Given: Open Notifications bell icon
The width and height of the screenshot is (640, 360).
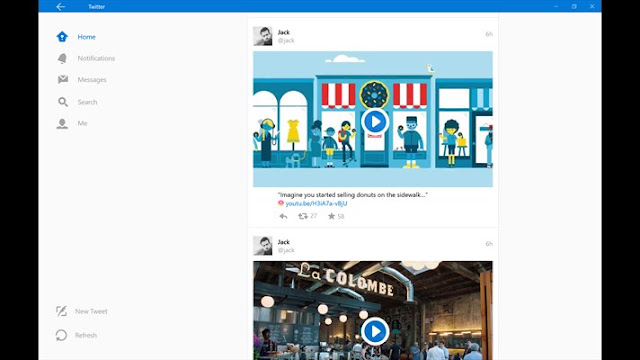Looking at the screenshot, I should 62,58.
